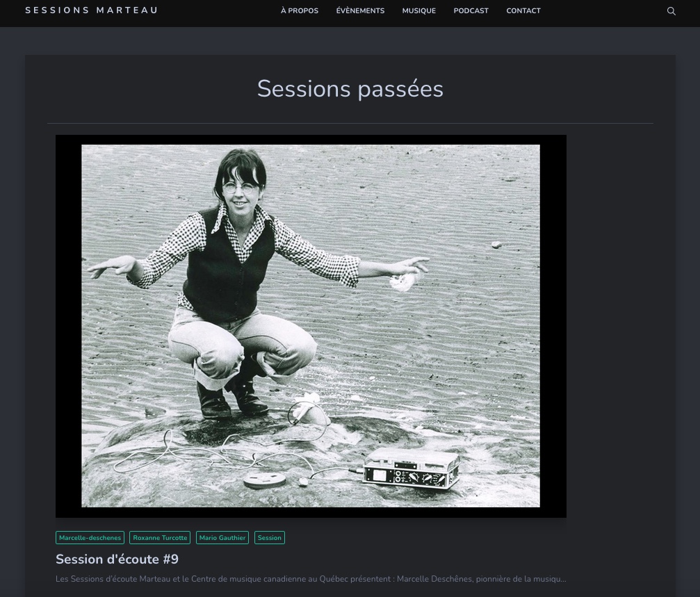Choose the Mario Gauthier tag
This screenshot has width=700, height=597.
tap(222, 538)
